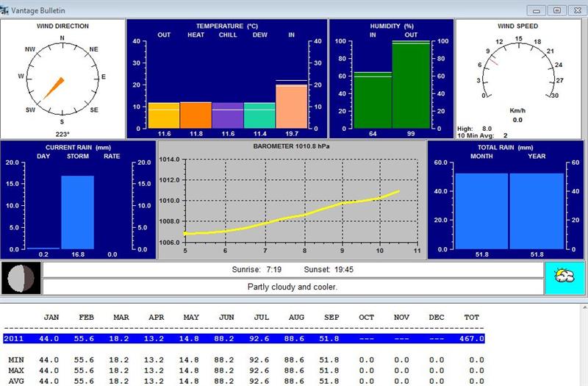The image size is (588, 386).
Task: Click the storm rain blue bar
Action: pos(77,212)
